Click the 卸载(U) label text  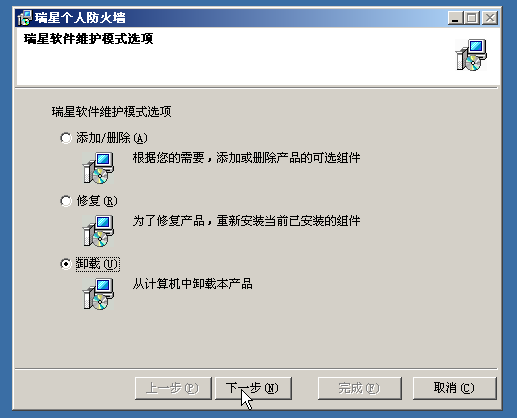pyautogui.click(x=97, y=264)
